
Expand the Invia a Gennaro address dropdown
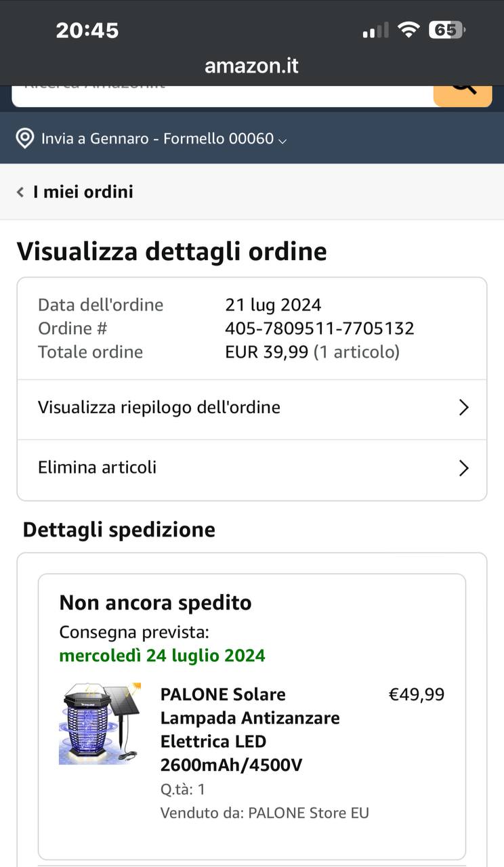(x=282, y=140)
